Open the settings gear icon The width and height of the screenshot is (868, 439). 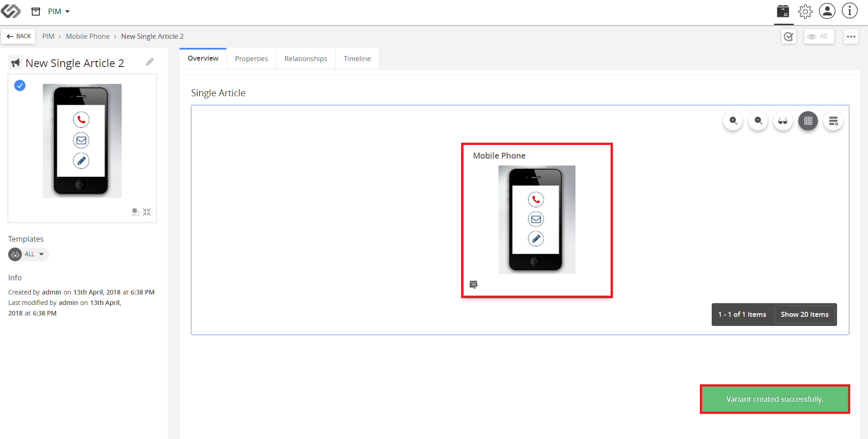pyautogui.click(x=805, y=11)
